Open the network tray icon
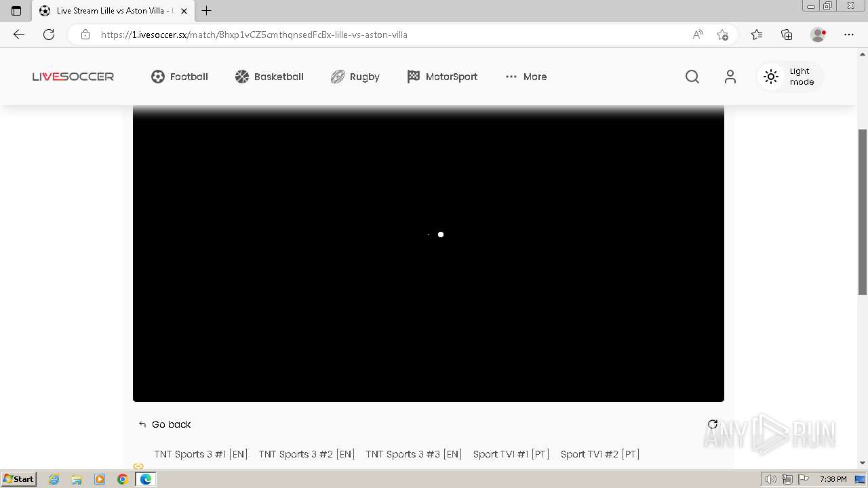This screenshot has width=868, height=488. pyautogui.click(x=787, y=479)
